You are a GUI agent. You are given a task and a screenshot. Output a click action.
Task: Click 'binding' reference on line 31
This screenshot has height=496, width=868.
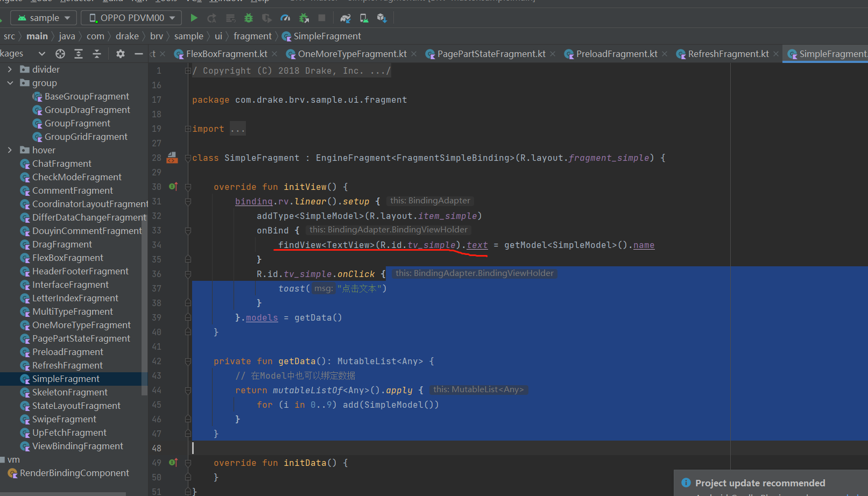point(253,201)
